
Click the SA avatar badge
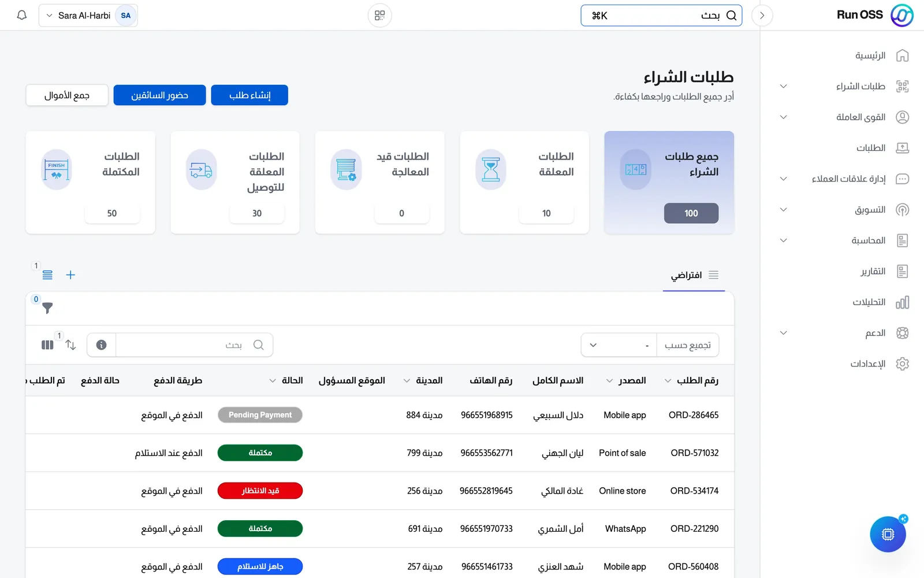(126, 16)
